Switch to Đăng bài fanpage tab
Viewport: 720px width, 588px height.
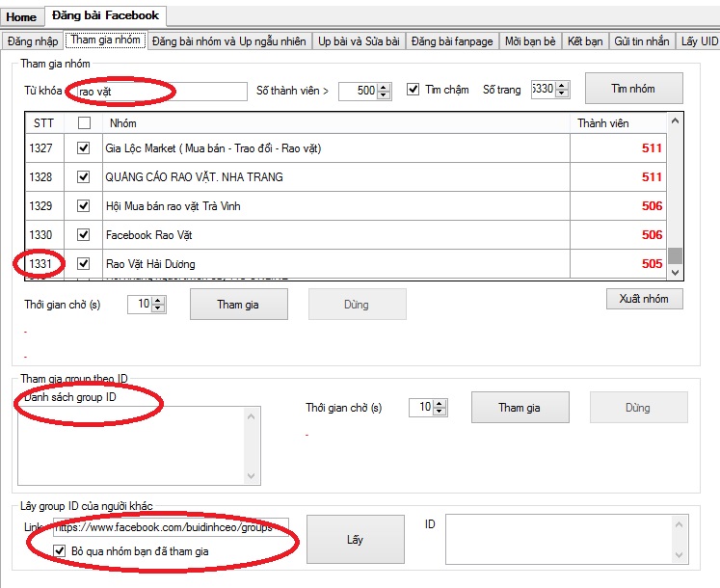tap(452, 41)
